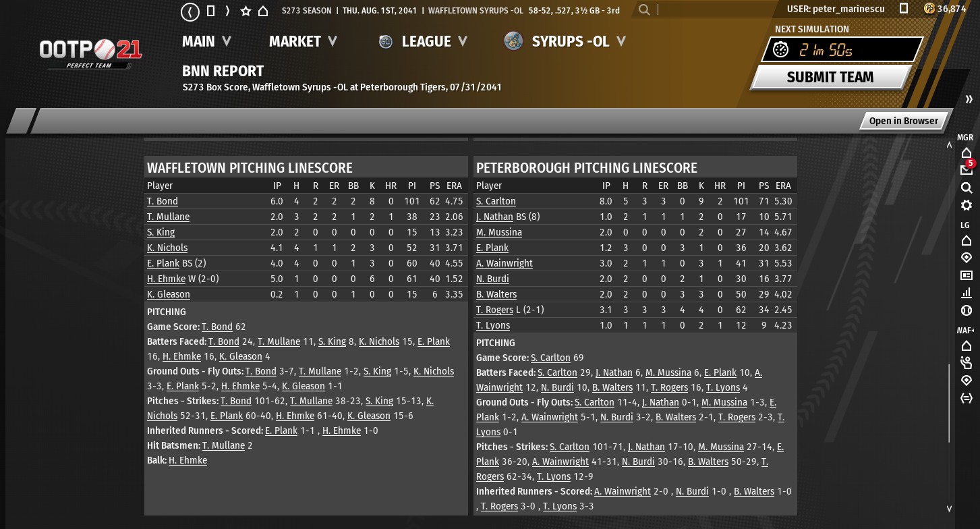Open the MARKET dropdown menu
The image size is (980, 529).
click(x=303, y=41)
